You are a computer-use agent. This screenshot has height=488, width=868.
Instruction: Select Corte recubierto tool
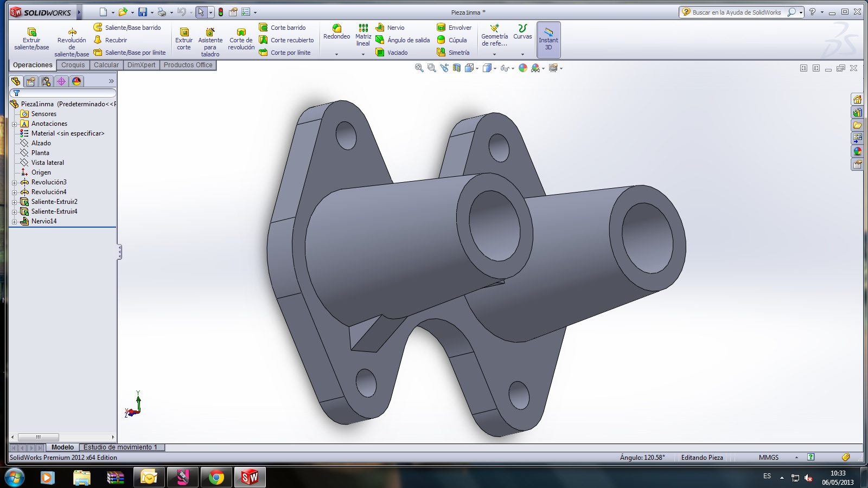(x=286, y=40)
